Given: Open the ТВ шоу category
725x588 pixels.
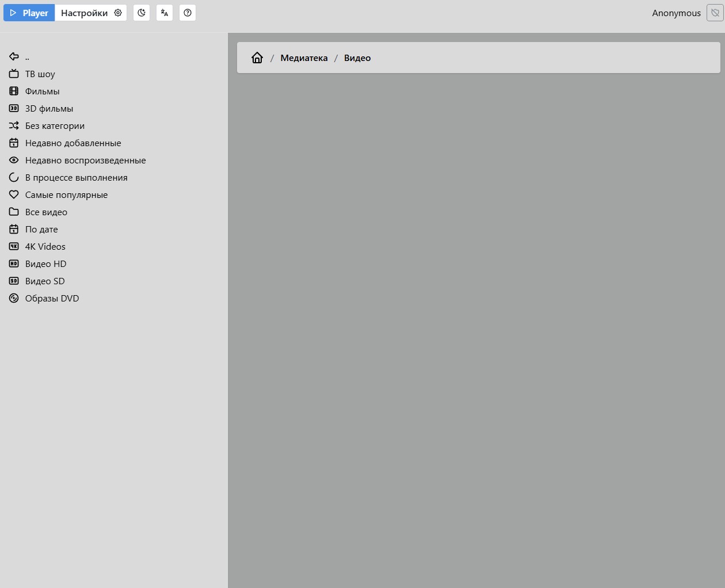Looking at the screenshot, I should click(x=40, y=74).
